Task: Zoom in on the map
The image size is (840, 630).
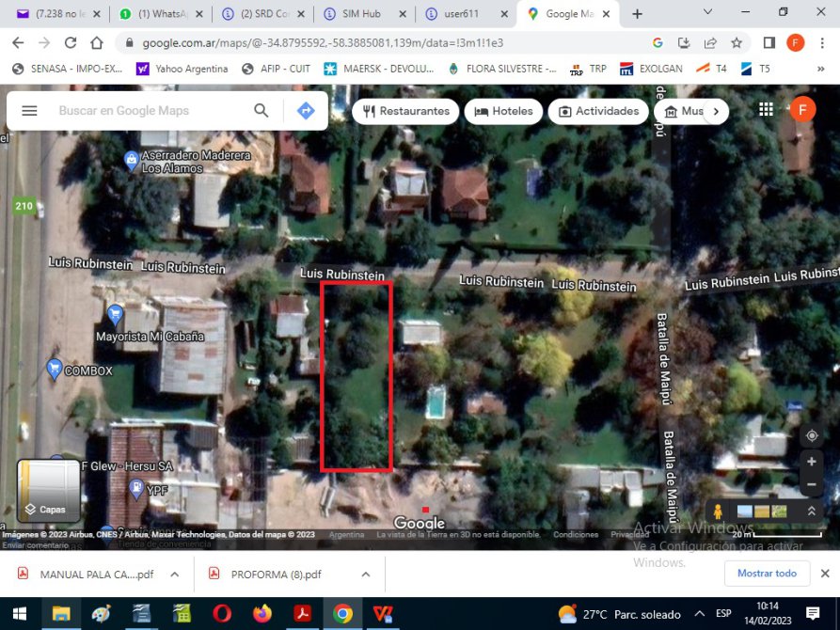Action: coord(811,462)
